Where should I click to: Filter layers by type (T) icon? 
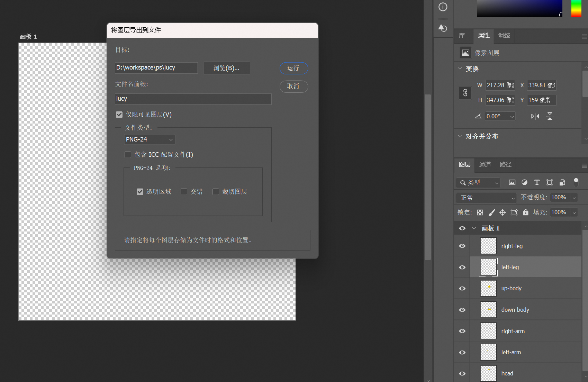(x=537, y=182)
